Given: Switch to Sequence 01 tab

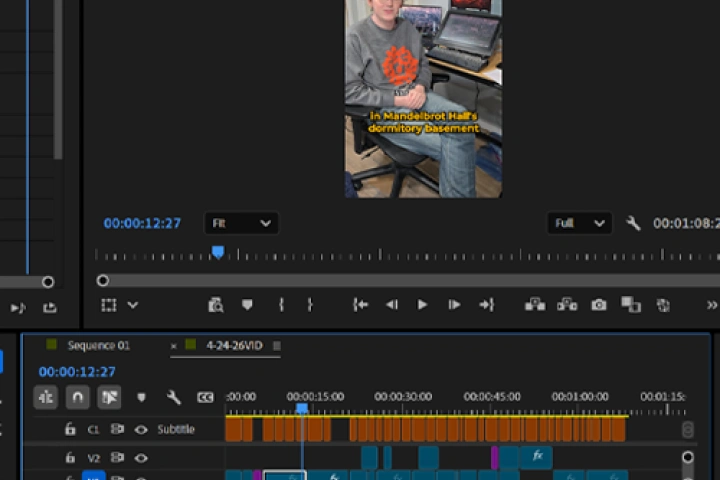Looking at the screenshot, I should pos(98,345).
